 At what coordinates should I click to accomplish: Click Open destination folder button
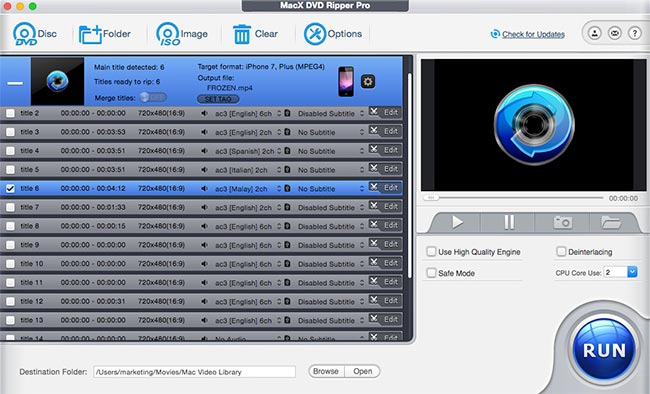(362, 371)
